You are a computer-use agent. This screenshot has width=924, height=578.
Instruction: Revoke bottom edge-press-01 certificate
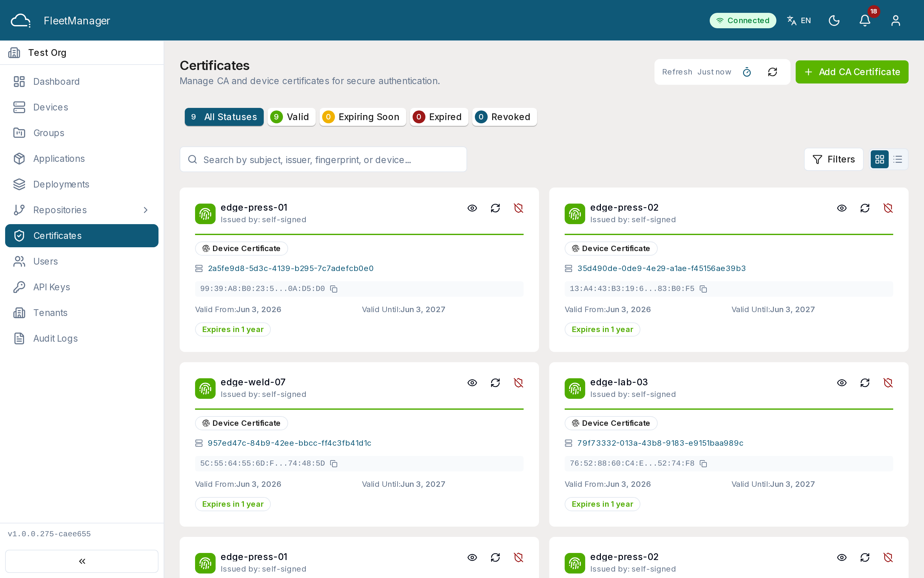point(518,557)
